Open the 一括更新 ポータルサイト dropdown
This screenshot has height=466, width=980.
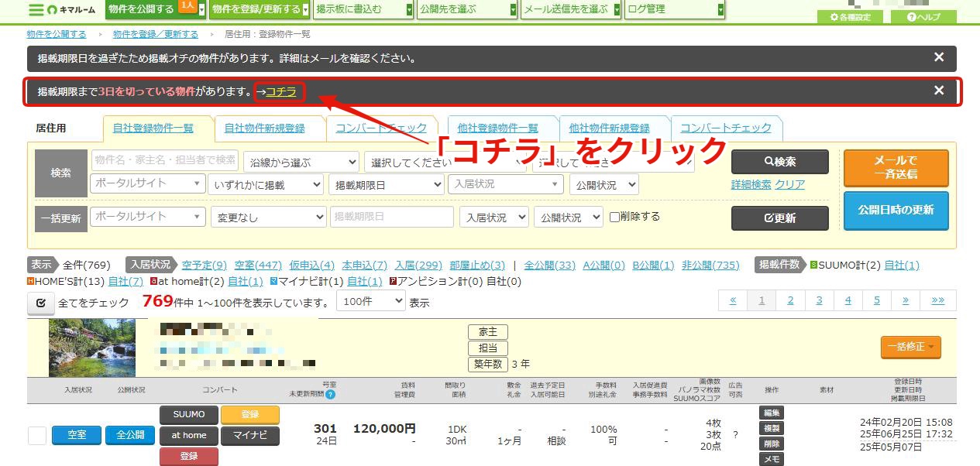[149, 217]
